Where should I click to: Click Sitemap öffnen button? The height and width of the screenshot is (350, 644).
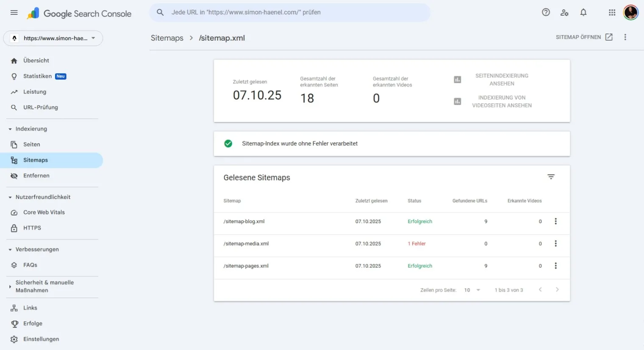584,37
